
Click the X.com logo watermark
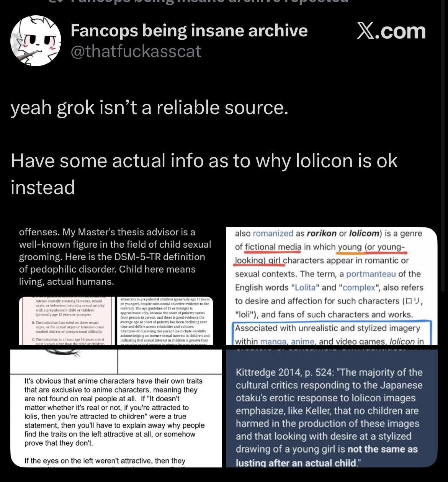[x=391, y=31]
